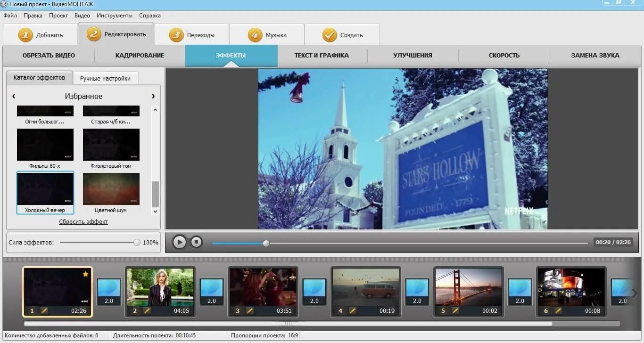Switch to КАДРИРОВАНИЕ section
644x343 pixels.
[x=140, y=56]
